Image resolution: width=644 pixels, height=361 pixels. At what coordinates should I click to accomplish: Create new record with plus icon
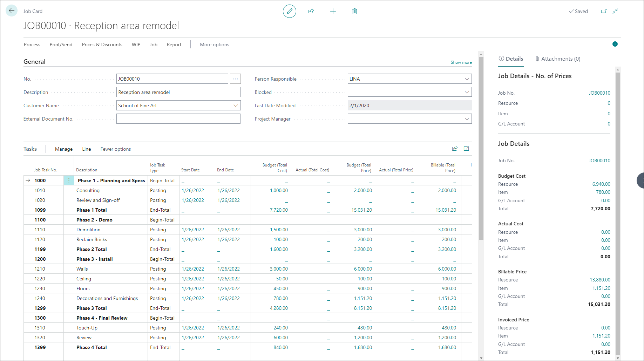click(333, 11)
